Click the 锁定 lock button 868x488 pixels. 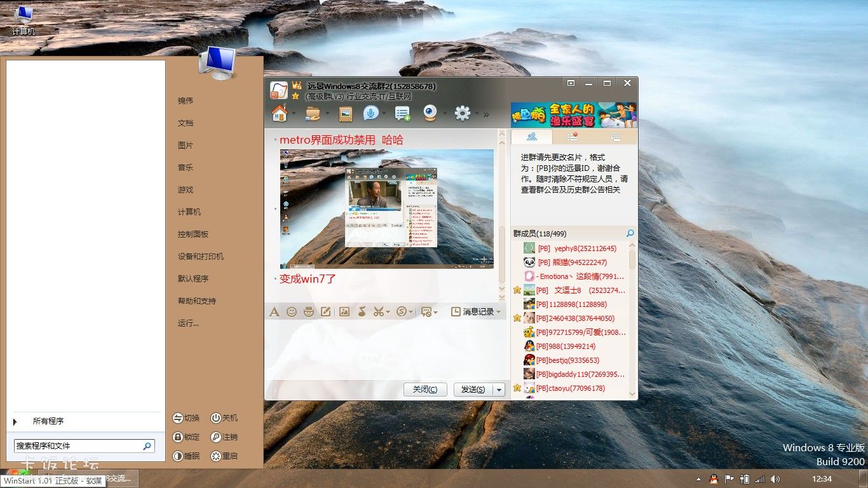(x=186, y=437)
